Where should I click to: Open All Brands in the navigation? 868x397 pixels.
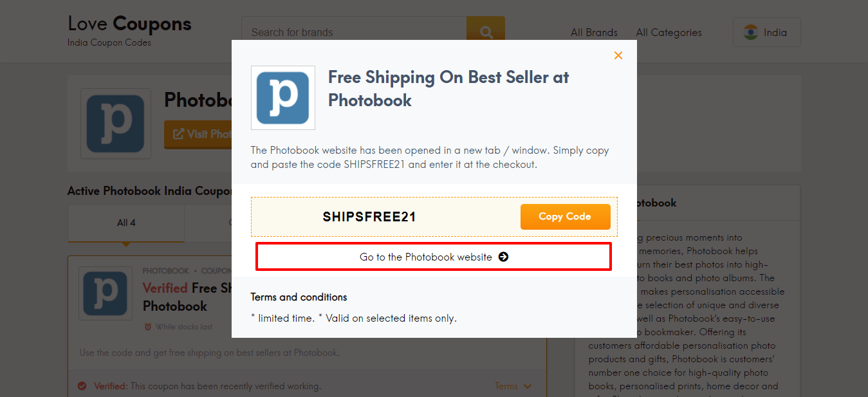point(594,32)
